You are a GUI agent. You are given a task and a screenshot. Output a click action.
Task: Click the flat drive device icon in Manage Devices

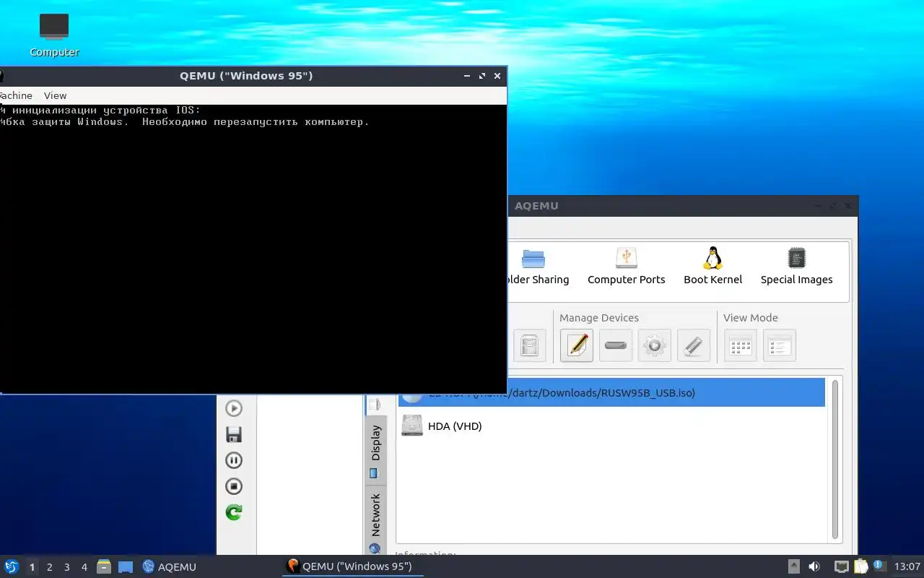tap(616, 345)
